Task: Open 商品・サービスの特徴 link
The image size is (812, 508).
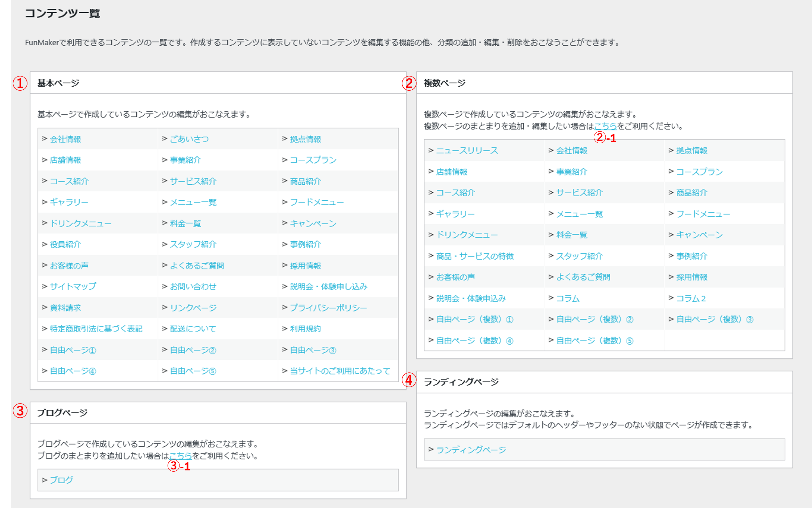Action: click(x=475, y=256)
